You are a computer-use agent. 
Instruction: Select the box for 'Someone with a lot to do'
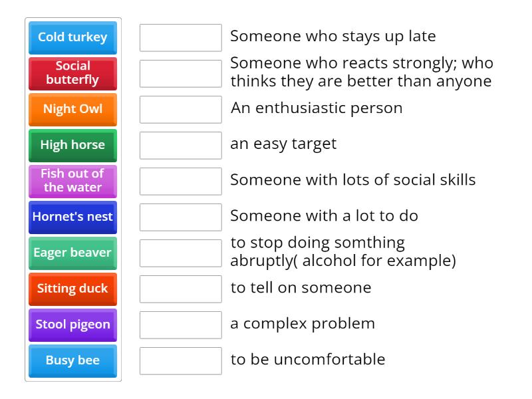point(180,217)
